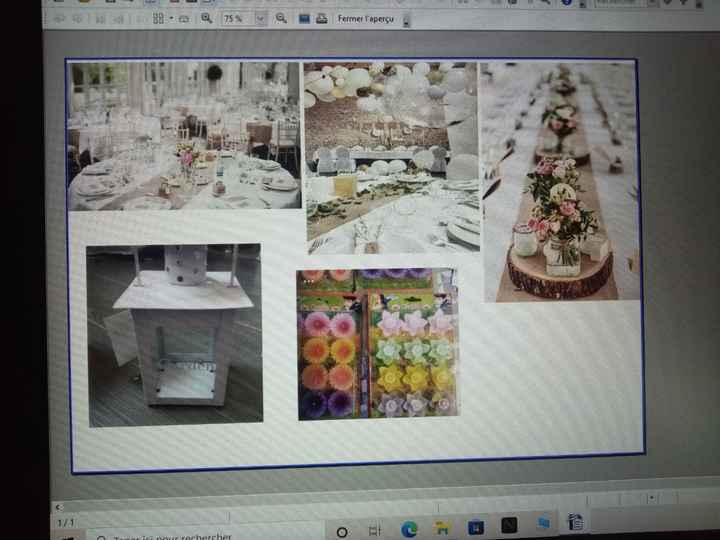
Task: Click the Cortana circle on the taskbar
Action: tap(341, 532)
